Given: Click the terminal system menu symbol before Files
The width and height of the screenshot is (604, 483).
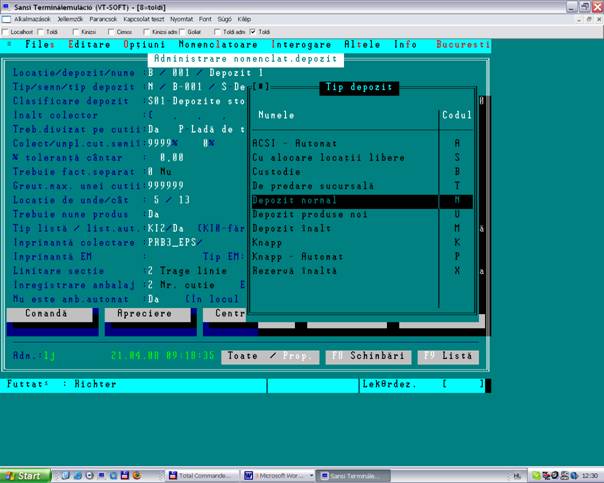Looking at the screenshot, I should [x=10, y=45].
